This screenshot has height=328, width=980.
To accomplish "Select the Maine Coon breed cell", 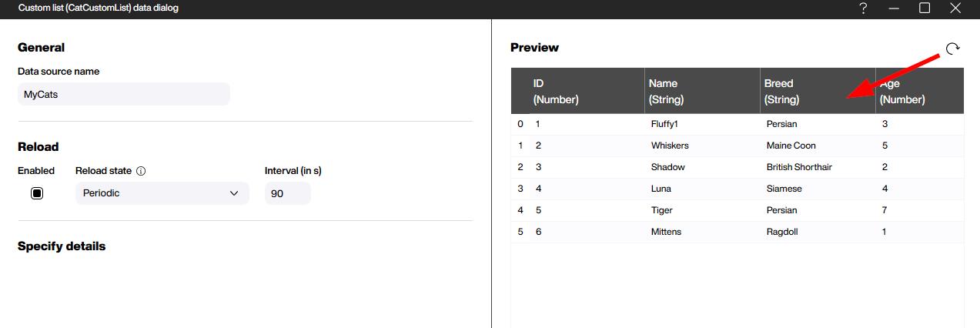I will click(791, 146).
